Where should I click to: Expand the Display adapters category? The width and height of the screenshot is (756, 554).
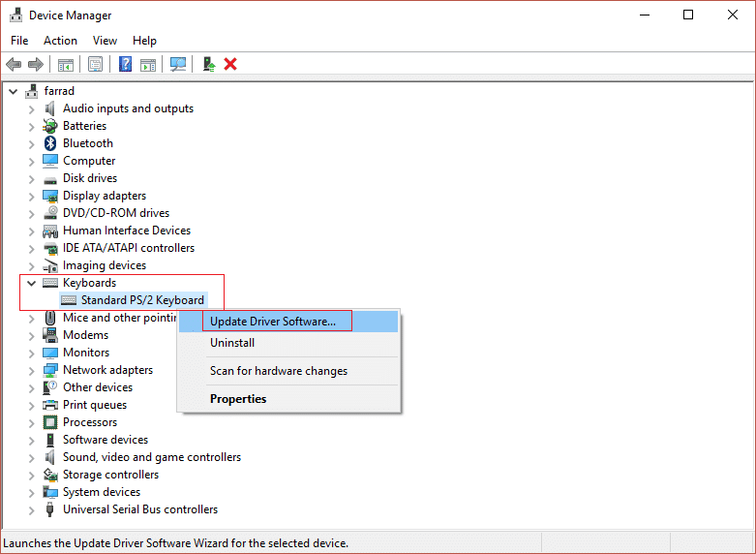coord(31,197)
